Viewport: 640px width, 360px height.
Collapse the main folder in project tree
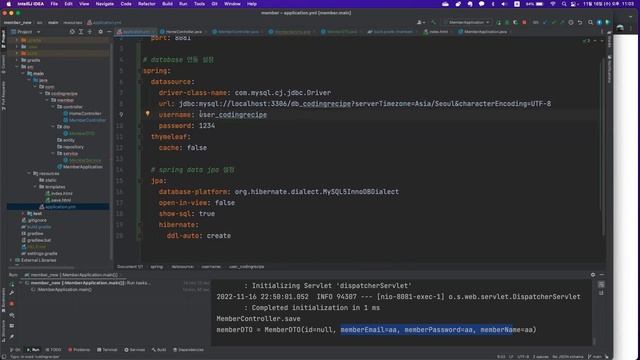pos(23,73)
